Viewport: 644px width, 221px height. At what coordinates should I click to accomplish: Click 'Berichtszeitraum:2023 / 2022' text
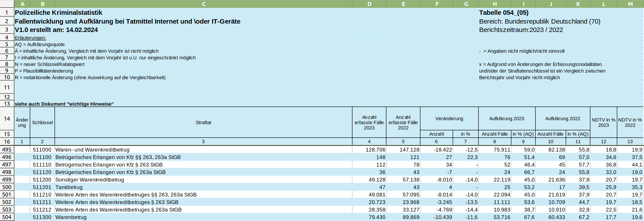click(x=521, y=30)
